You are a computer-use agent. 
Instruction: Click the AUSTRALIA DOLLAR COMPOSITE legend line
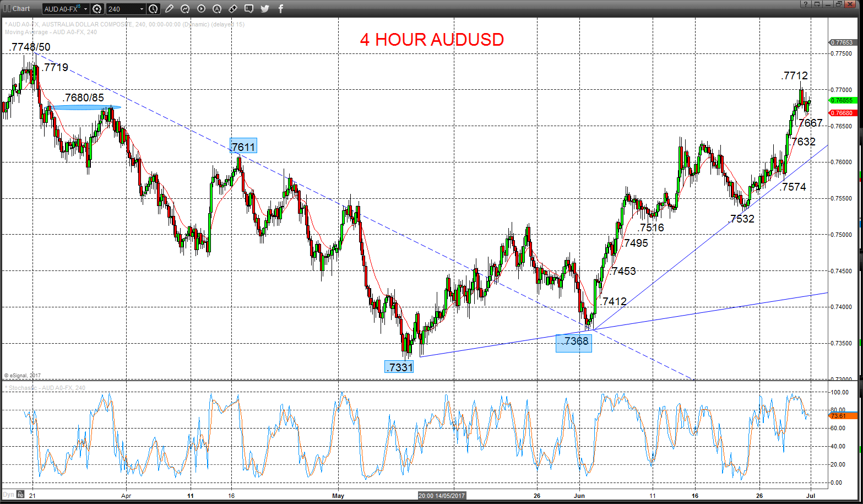125,24
